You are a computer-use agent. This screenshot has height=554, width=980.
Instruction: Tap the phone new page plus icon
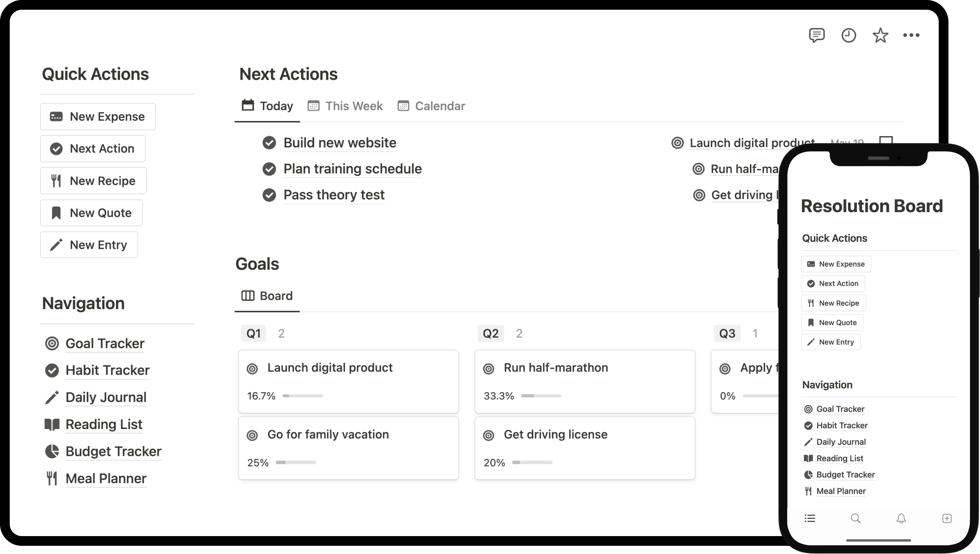pos(947,518)
